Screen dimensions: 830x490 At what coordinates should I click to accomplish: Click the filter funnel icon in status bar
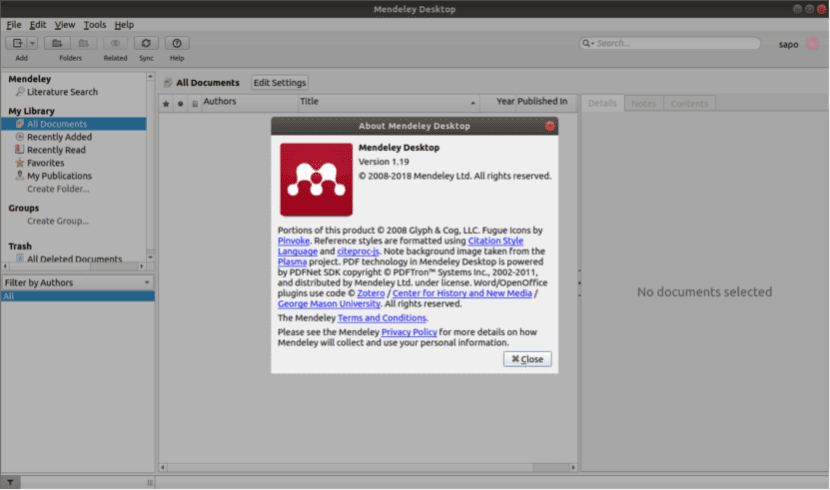(x=10, y=482)
